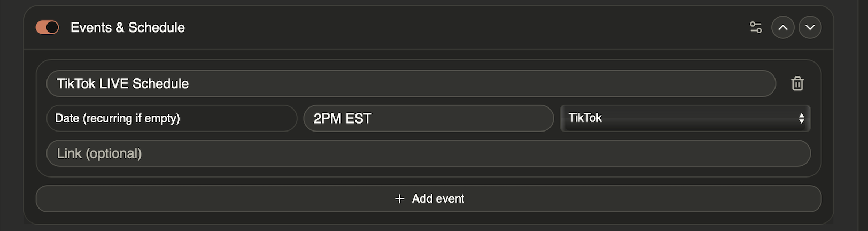The image size is (868, 231).
Task: Click the Add event label text
Action: 438,199
